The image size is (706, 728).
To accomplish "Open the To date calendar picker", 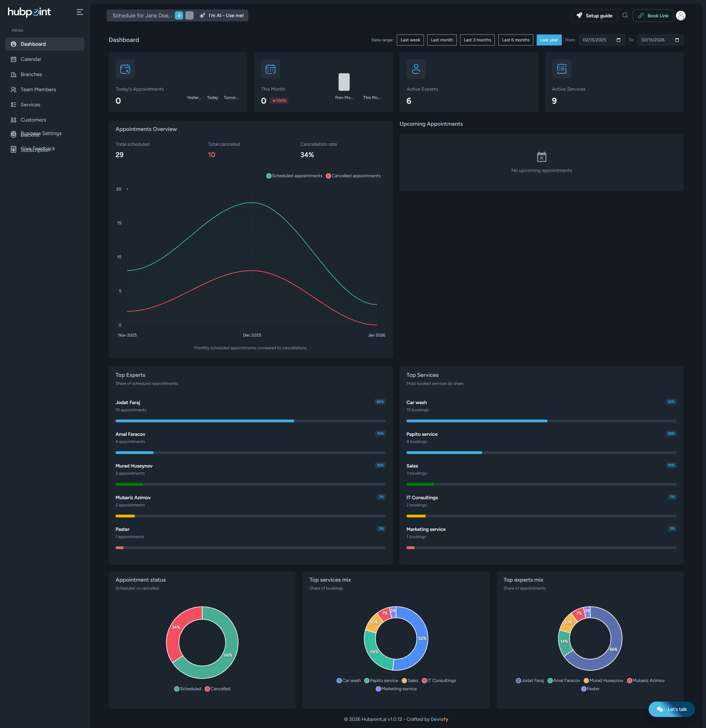I will point(677,40).
